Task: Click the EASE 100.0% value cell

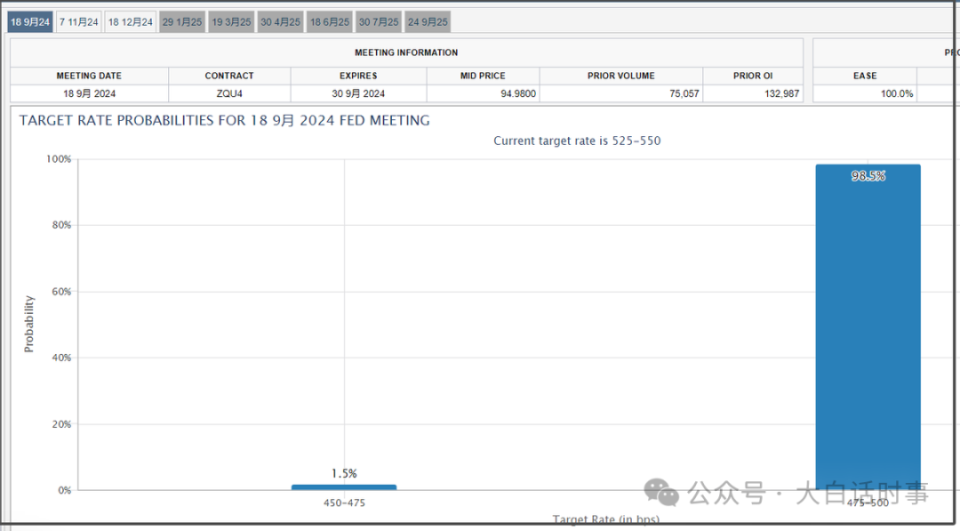Action: click(865, 94)
